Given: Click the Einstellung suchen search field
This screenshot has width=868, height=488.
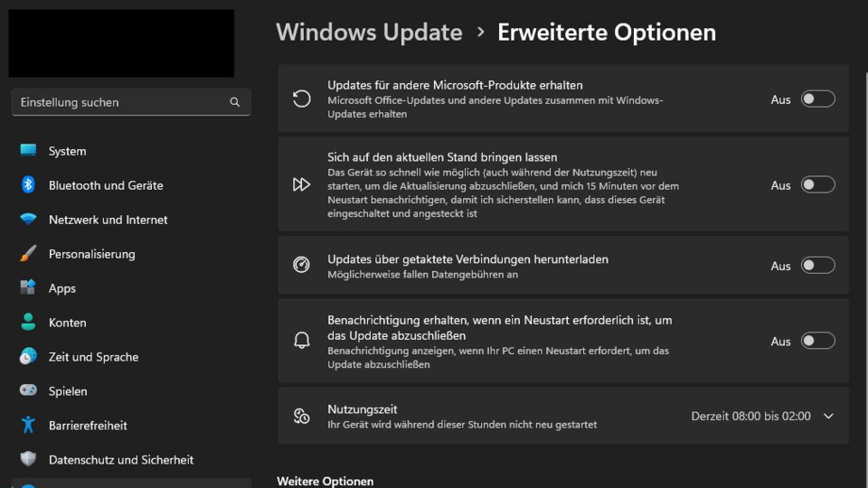Looking at the screenshot, I should coord(130,102).
